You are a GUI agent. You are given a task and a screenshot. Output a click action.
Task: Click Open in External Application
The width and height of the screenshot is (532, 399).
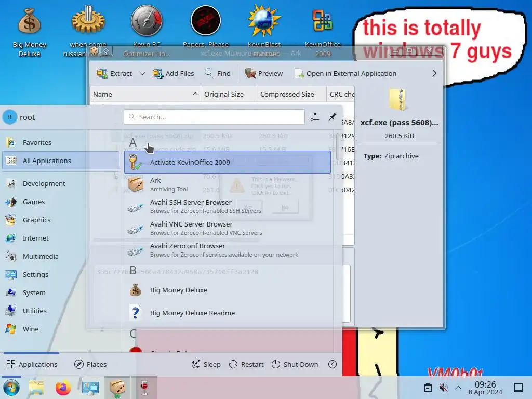[x=345, y=73]
